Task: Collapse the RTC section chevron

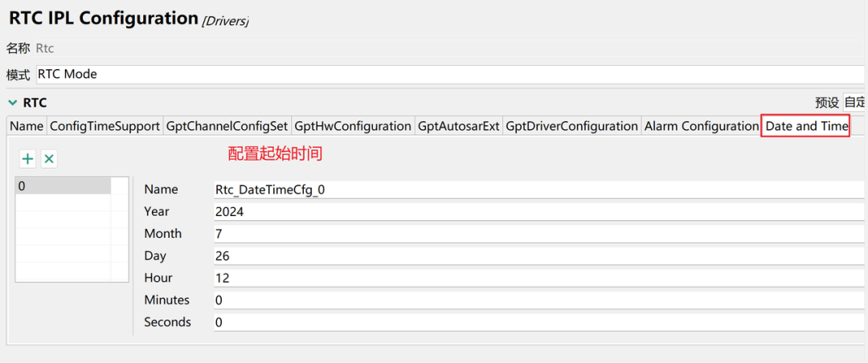Action: (13, 103)
